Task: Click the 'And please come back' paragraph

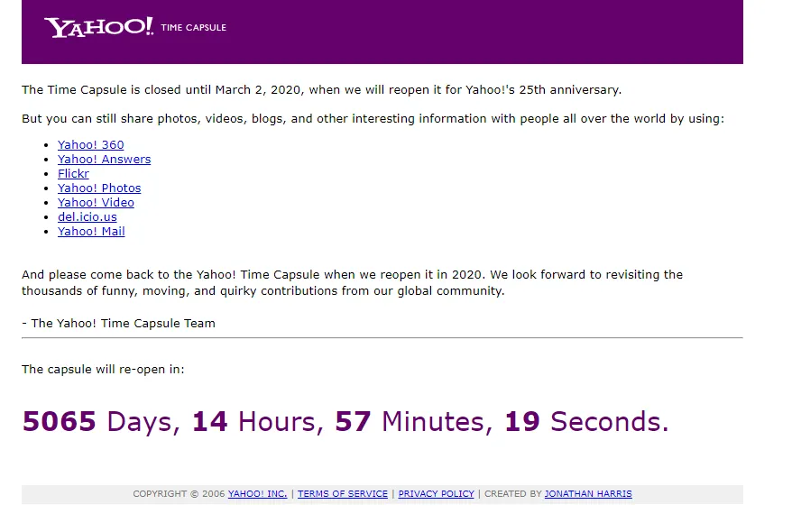Action: [352, 282]
